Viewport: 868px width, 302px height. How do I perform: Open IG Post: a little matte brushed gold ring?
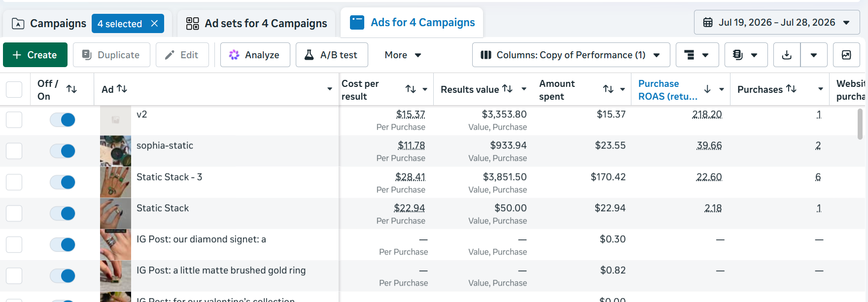pyautogui.click(x=221, y=270)
